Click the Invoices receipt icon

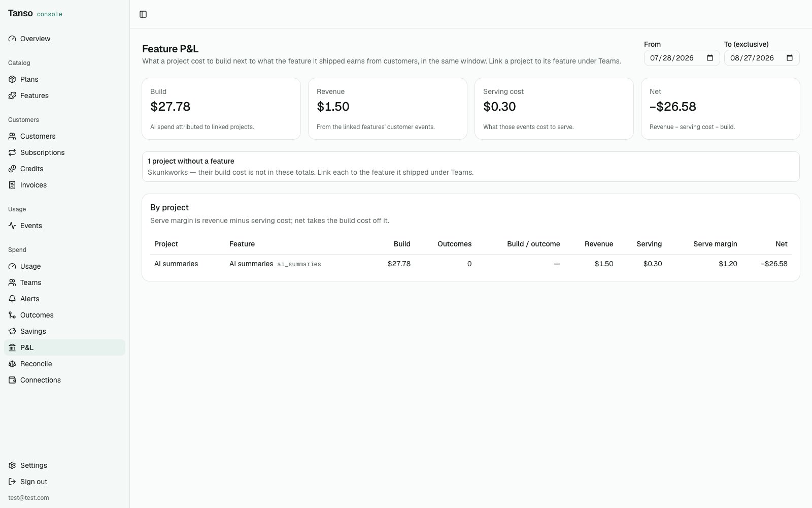12,185
